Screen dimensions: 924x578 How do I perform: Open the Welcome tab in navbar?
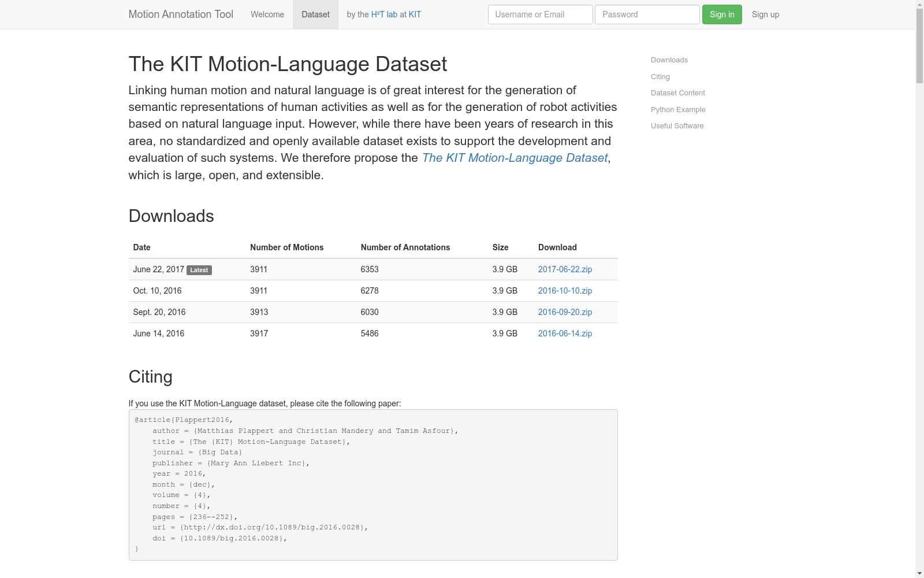tap(267, 14)
